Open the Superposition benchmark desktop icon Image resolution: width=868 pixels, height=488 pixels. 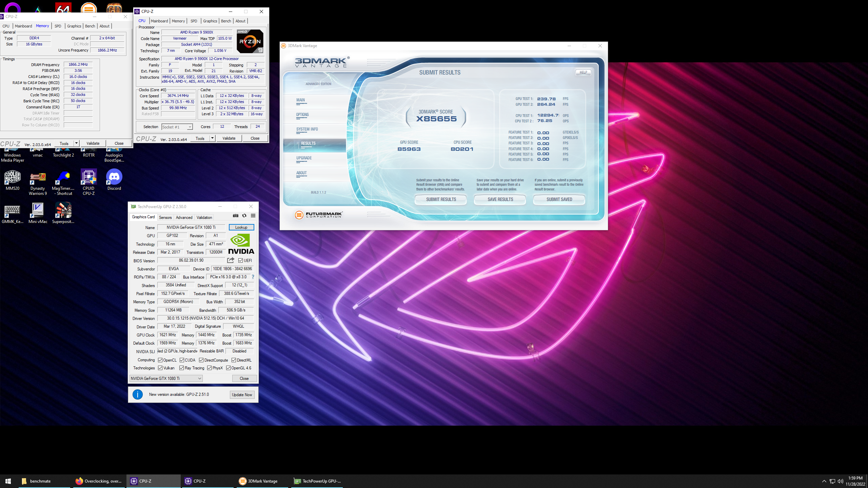tap(63, 213)
